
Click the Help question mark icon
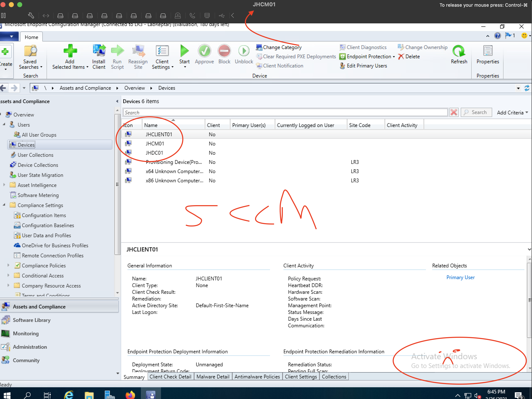(x=497, y=36)
